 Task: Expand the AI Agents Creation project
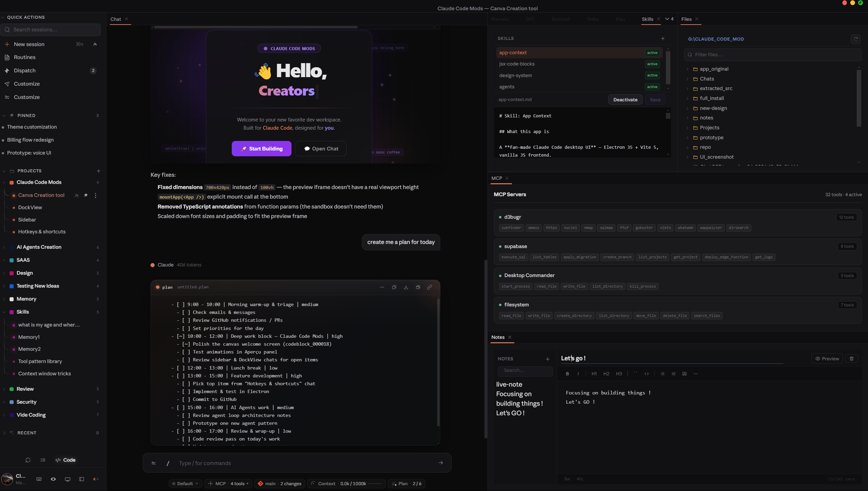tap(4, 247)
